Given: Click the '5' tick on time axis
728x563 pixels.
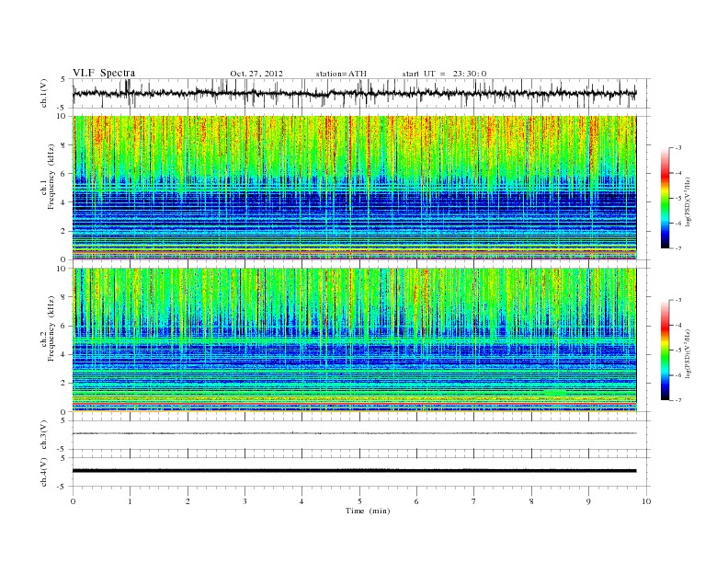Looking at the screenshot, I should (x=359, y=501).
